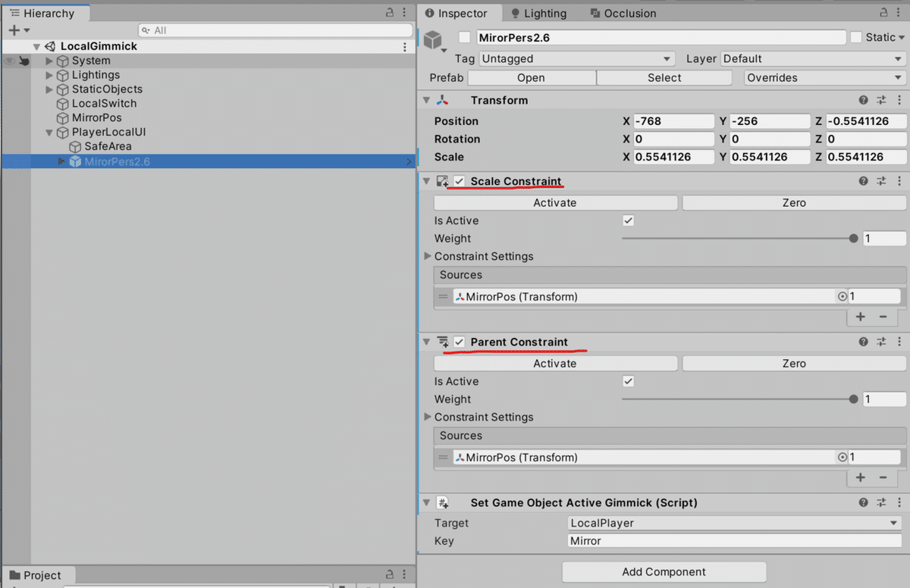
Task: Open Scale Constraint options menu
Action: click(899, 181)
